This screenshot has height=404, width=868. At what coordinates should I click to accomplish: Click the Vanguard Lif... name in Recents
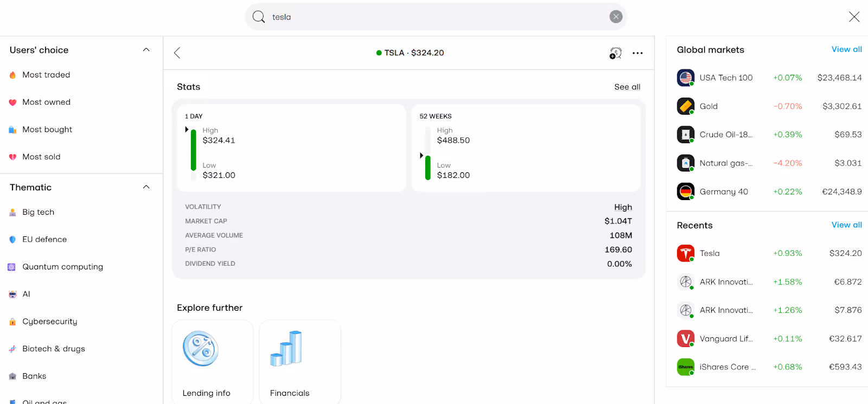click(726, 339)
